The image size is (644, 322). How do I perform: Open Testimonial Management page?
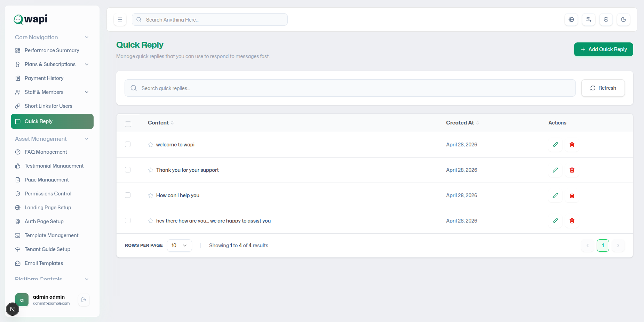[x=52, y=166]
